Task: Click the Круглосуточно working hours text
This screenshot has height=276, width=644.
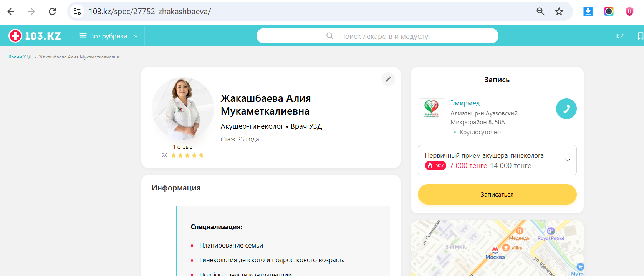Action: (480, 132)
